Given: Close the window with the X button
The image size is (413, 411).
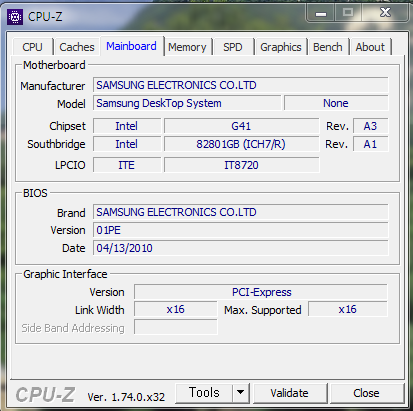Looking at the screenshot, I should (385, 13).
